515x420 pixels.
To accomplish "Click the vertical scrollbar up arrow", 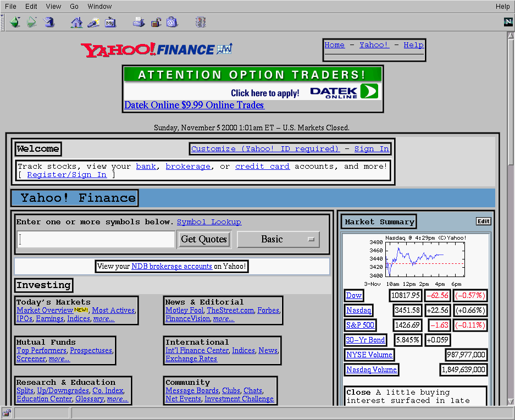I will pos(511,36).
